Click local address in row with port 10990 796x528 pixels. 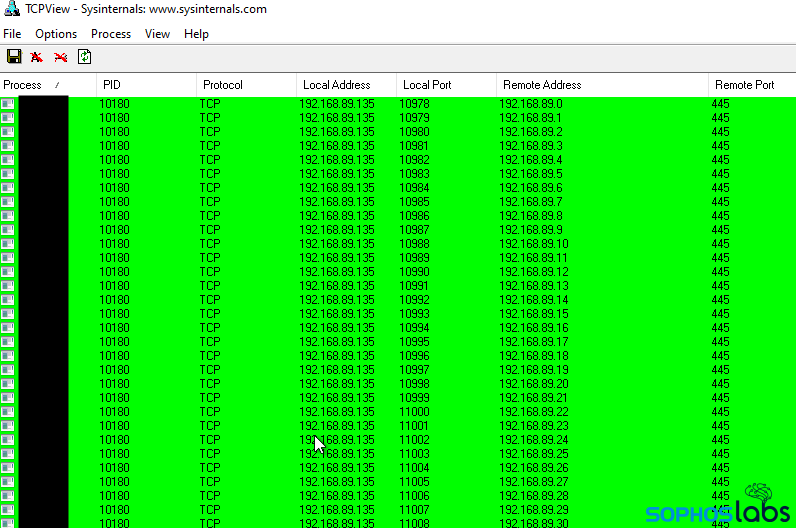click(337, 272)
